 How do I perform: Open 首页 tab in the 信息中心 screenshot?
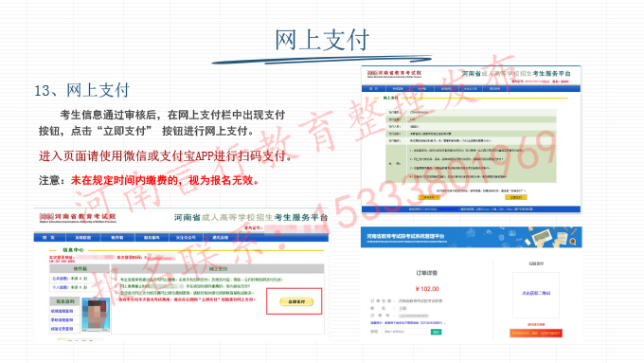(49, 238)
